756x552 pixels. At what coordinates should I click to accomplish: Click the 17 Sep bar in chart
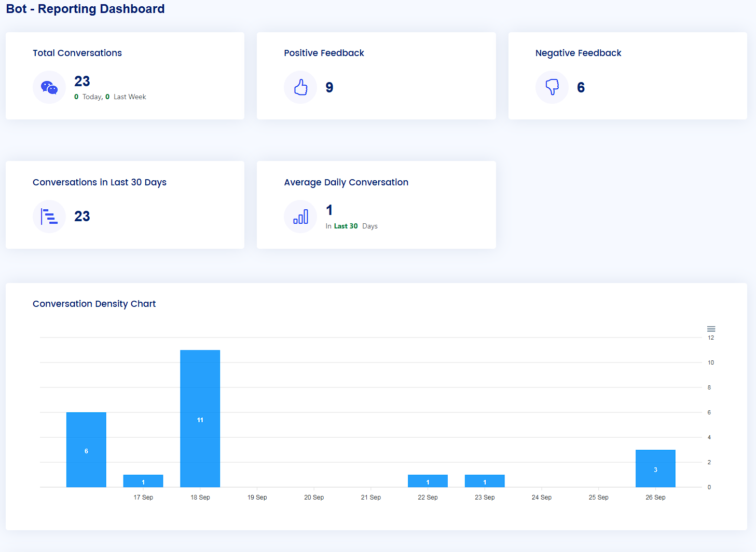(143, 481)
